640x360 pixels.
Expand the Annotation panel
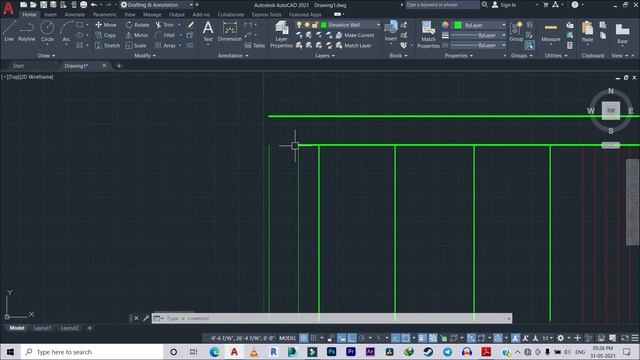[233, 56]
